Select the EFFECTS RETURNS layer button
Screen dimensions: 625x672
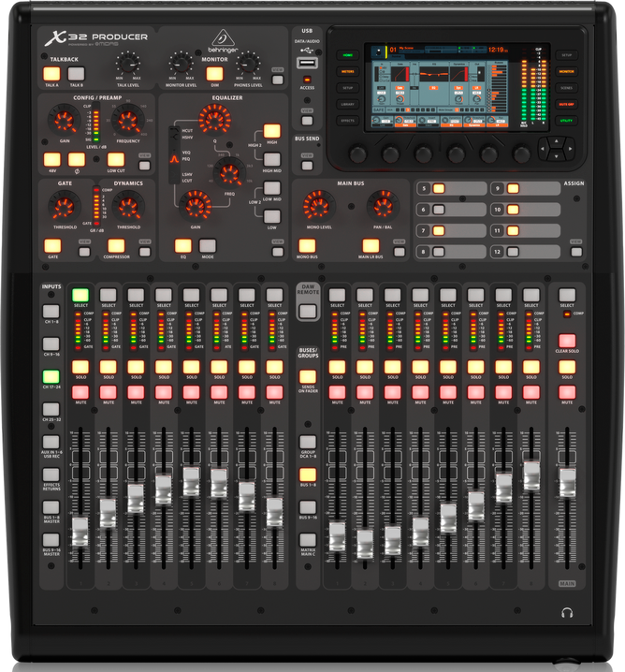51,475
